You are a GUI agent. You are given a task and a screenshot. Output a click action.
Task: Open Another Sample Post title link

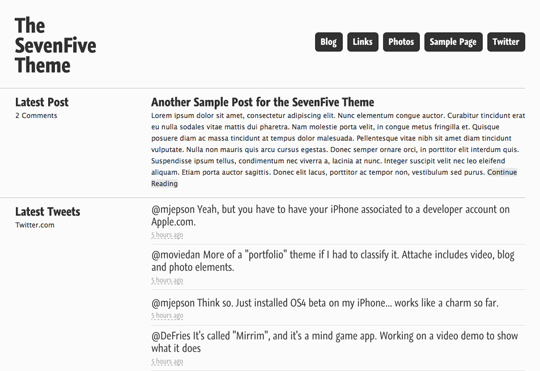262,102
